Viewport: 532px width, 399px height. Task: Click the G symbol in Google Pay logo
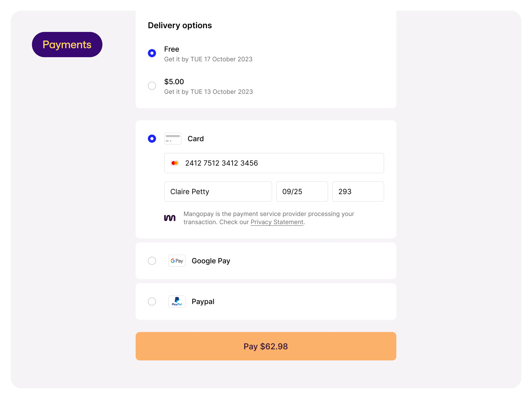[x=173, y=261]
